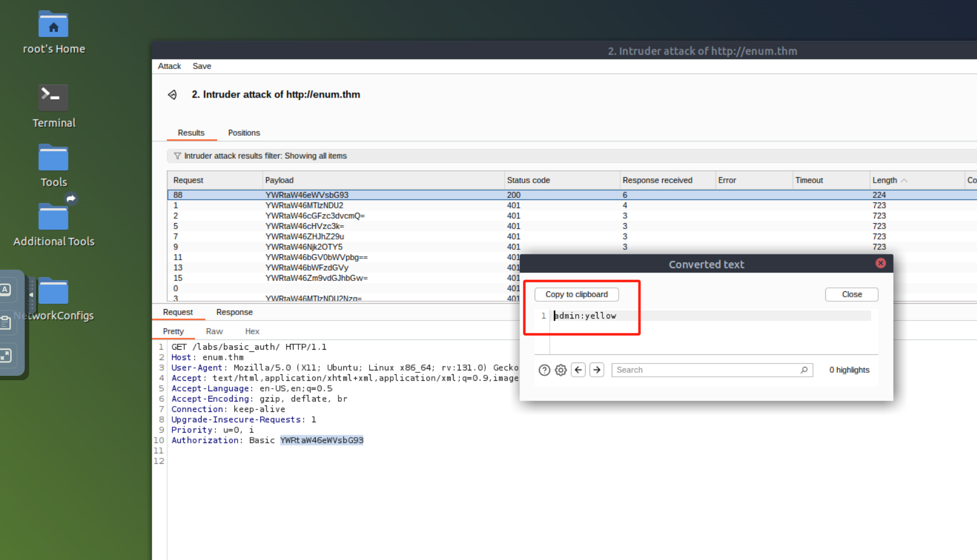Switch to the Response tab
977x560 pixels.
234,312
